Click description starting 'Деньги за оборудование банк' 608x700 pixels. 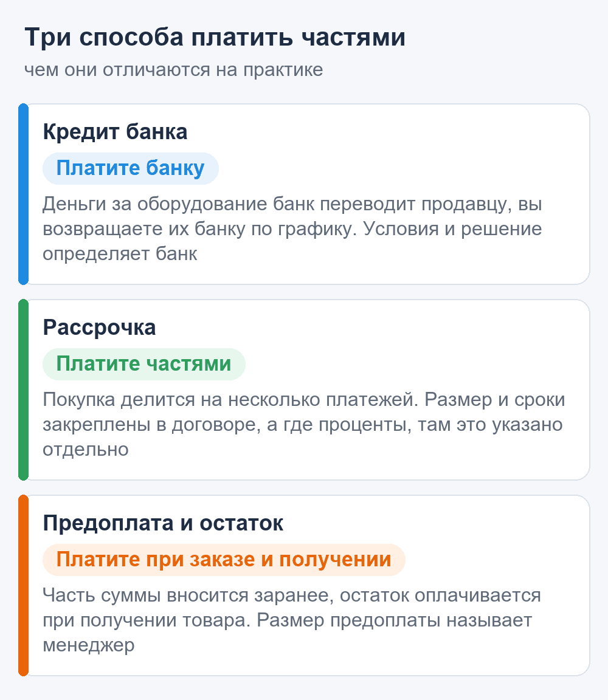[292, 228]
